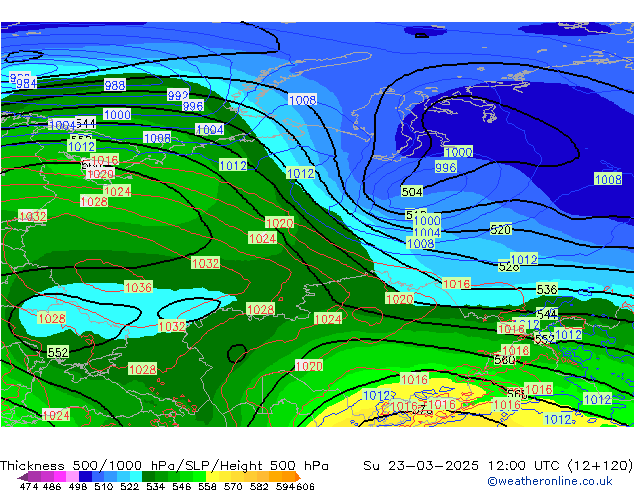Viewport: 634px width, 490px height.
Task: Click the legend value 522
Action: 129,486
